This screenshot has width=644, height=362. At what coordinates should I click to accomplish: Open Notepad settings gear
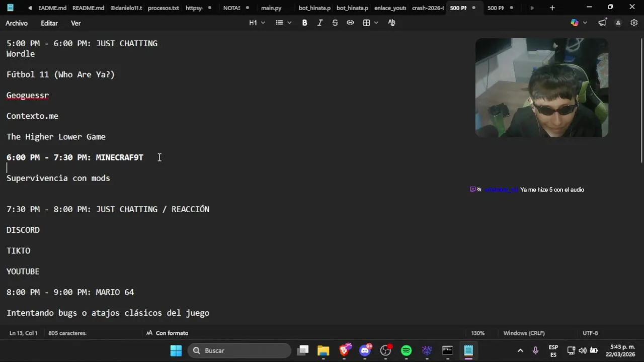[634, 23]
